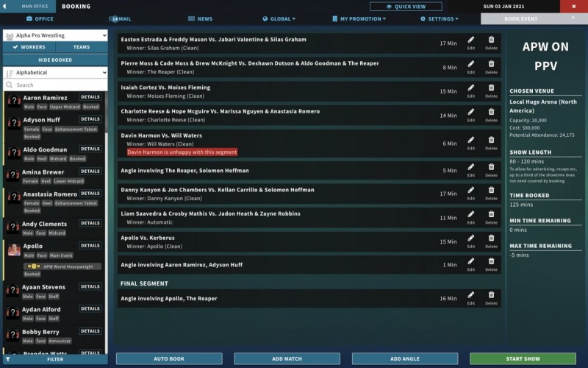The width and height of the screenshot is (588, 368).
Task: Toggle the Workers list view
Action: coord(29,47)
